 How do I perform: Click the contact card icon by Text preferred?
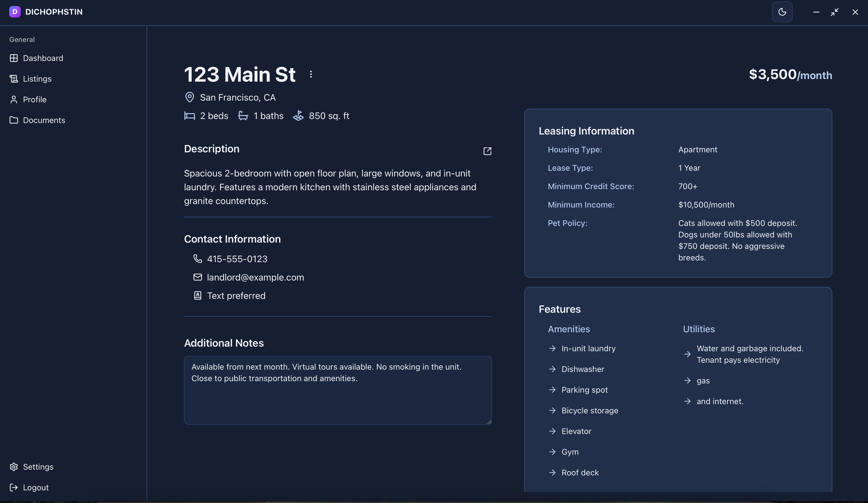197,295
